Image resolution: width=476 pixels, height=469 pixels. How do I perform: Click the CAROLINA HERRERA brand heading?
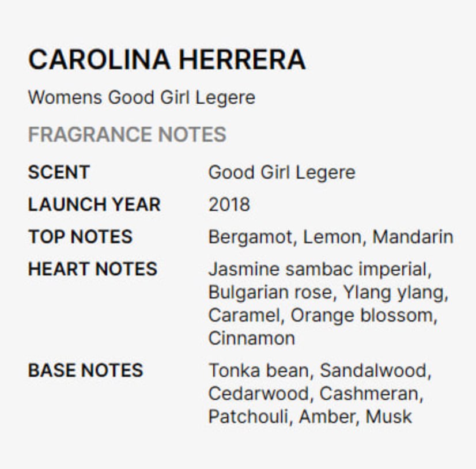[167, 59]
